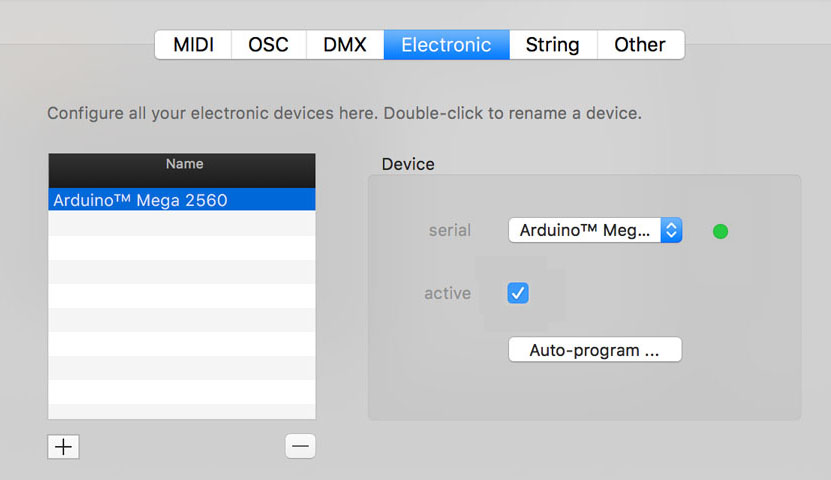This screenshot has height=480, width=831.
Task: Click the green connection status indicator
Action: click(720, 232)
